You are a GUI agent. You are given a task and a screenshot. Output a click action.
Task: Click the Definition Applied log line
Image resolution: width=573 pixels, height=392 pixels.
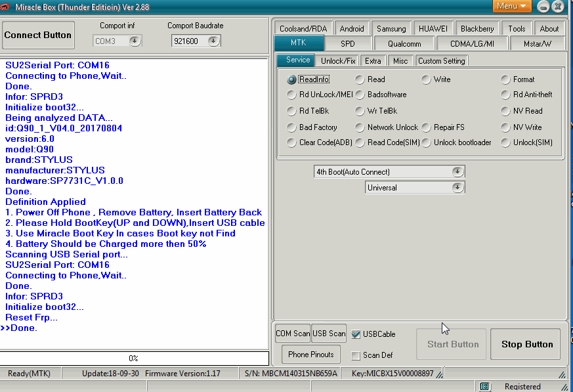pyautogui.click(x=45, y=202)
